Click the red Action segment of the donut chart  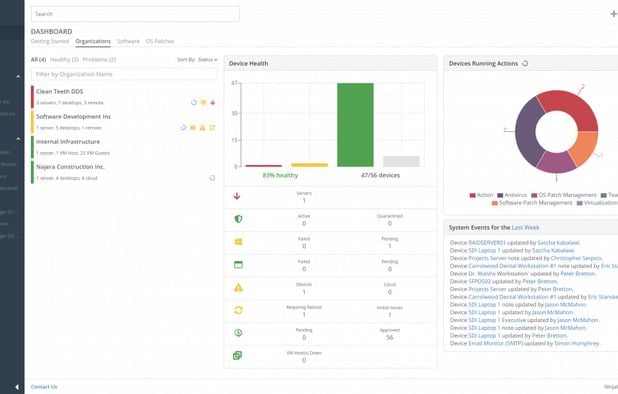point(568,107)
